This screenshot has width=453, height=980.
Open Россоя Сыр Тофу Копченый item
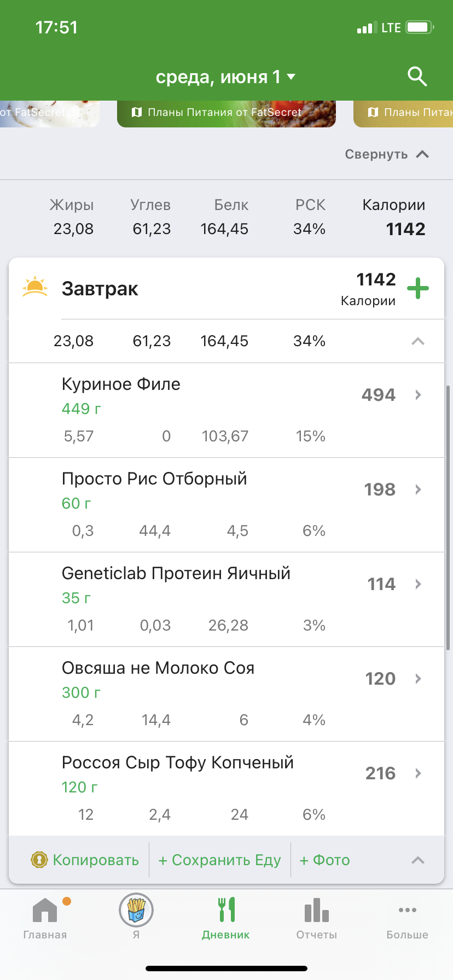(x=219, y=787)
